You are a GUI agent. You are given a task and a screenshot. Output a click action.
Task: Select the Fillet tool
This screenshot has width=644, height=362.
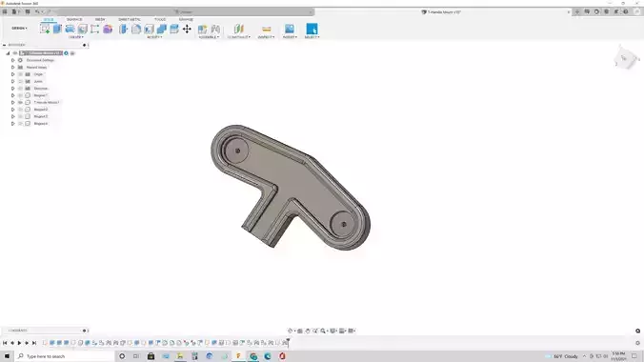coord(136,29)
